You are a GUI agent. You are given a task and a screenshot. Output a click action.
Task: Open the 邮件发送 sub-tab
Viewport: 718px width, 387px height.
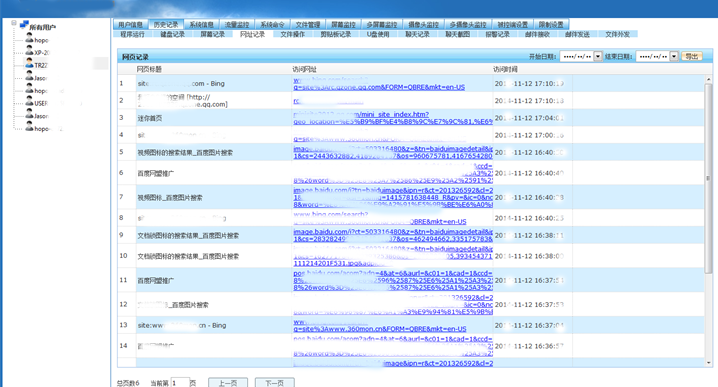click(x=577, y=34)
